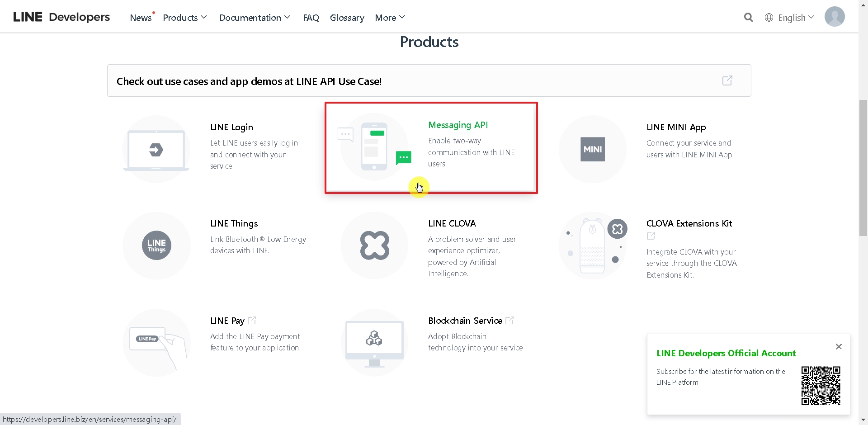Click the LINE Things round icon
868x425 pixels.
click(156, 246)
